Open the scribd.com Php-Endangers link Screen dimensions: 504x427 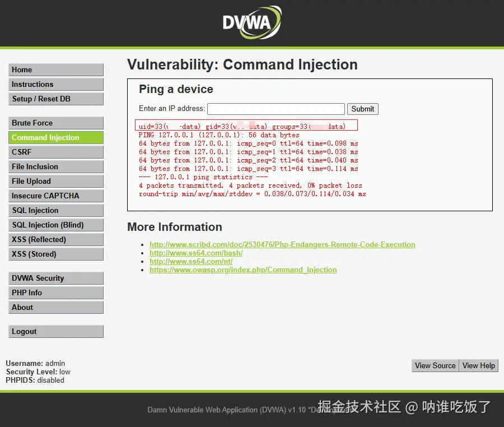point(282,245)
